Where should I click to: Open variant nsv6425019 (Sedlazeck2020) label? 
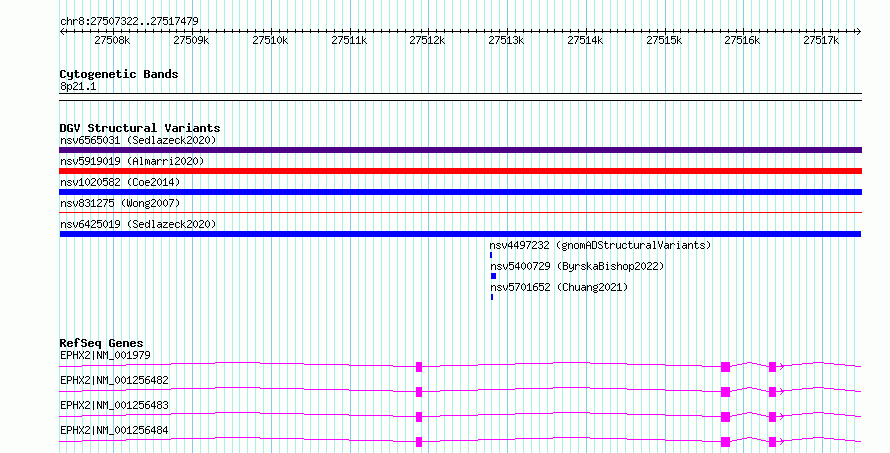click(x=138, y=224)
